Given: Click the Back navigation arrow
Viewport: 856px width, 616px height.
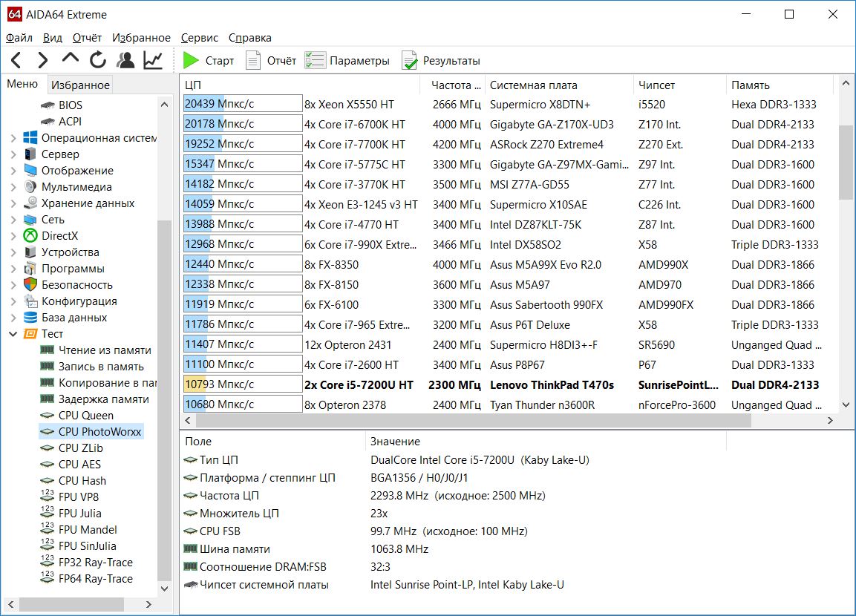Looking at the screenshot, I should 16,60.
